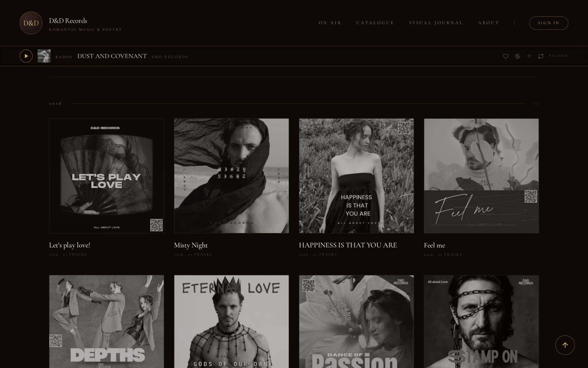Click the "2026" year section heading
The height and width of the screenshot is (368, 588).
55,104
